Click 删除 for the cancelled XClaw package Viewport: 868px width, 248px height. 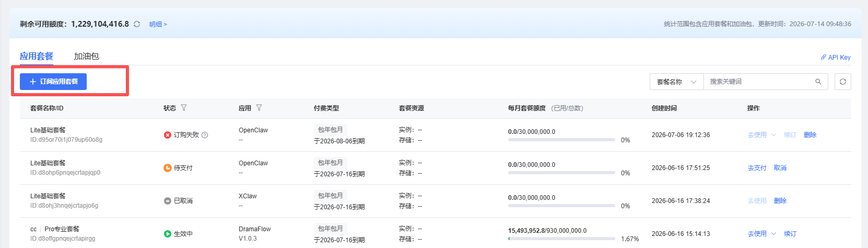780,201
